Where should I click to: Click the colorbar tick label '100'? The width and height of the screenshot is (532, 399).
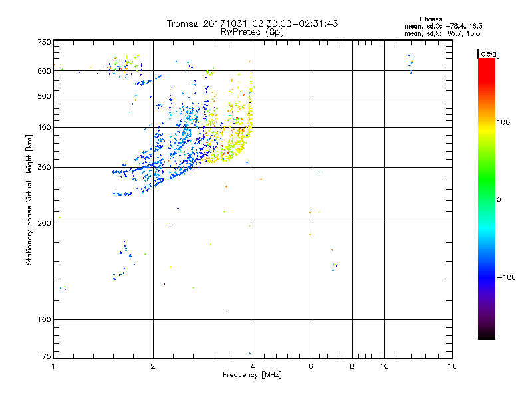click(x=503, y=122)
